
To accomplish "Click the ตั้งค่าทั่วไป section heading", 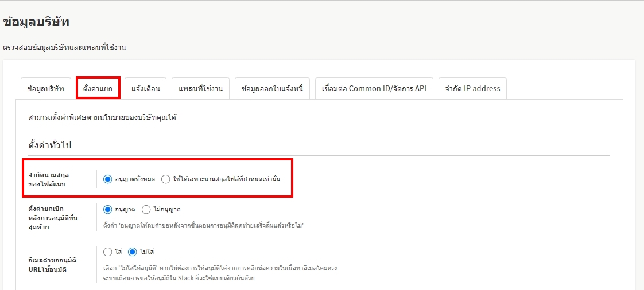I will pyautogui.click(x=50, y=145).
